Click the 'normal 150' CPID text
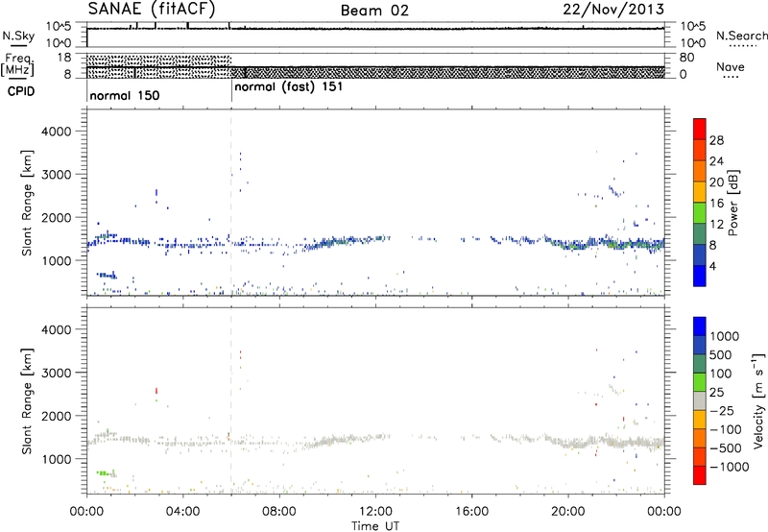 click(x=125, y=95)
